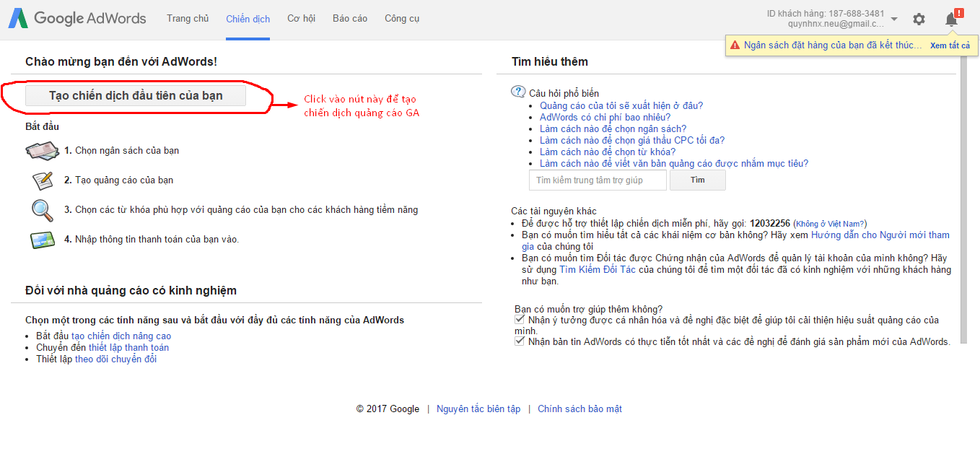Expand the customer account dropdown arrow
The image size is (980, 454).
895,19
